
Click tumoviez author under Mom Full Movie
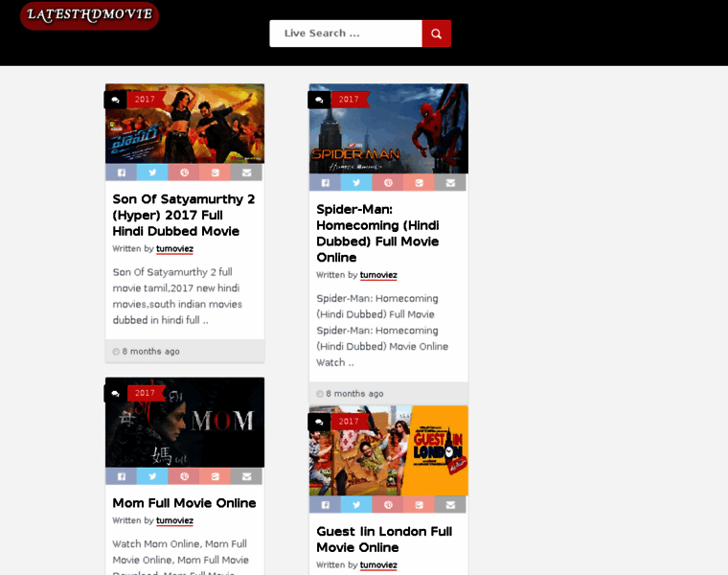pos(174,520)
